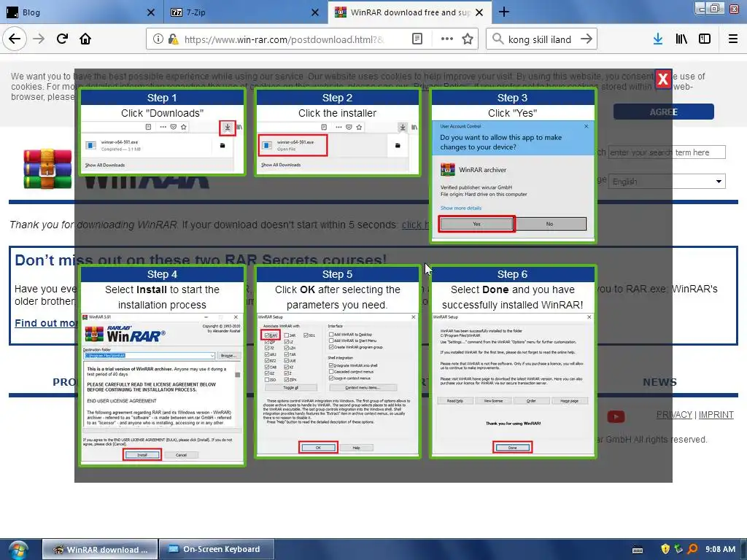The height and width of the screenshot is (560, 747).
Task: Click the connection padlock icon
Action: coord(173,39)
